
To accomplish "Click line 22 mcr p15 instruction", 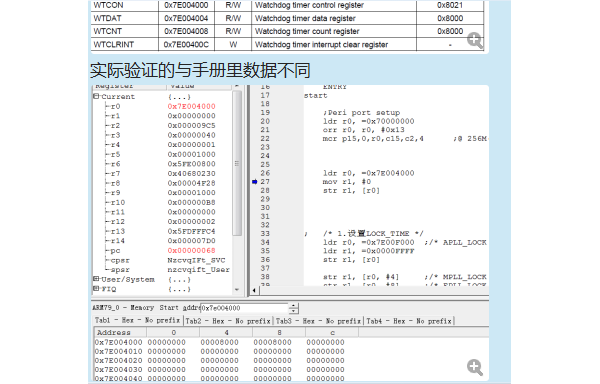I will tap(373, 138).
